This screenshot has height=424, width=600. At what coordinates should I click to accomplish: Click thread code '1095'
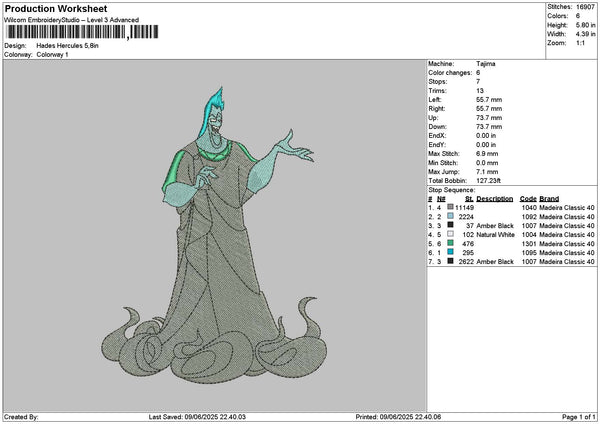[529, 253]
